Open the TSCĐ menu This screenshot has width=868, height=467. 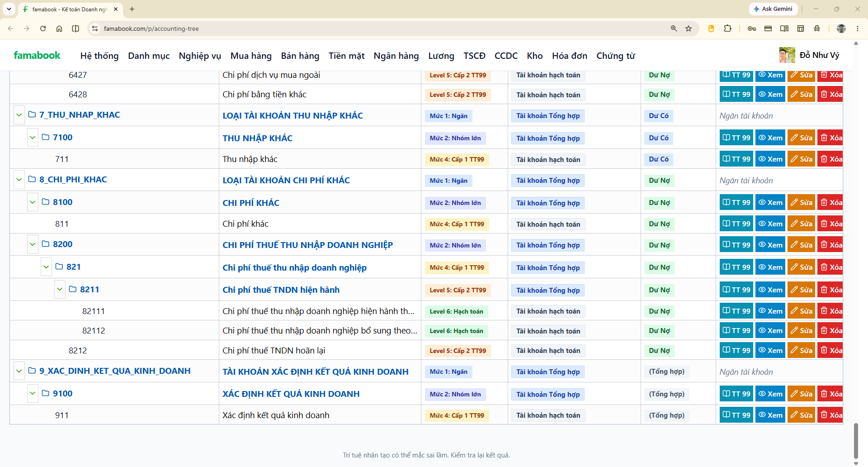pyautogui.click(x=474, y=56)
